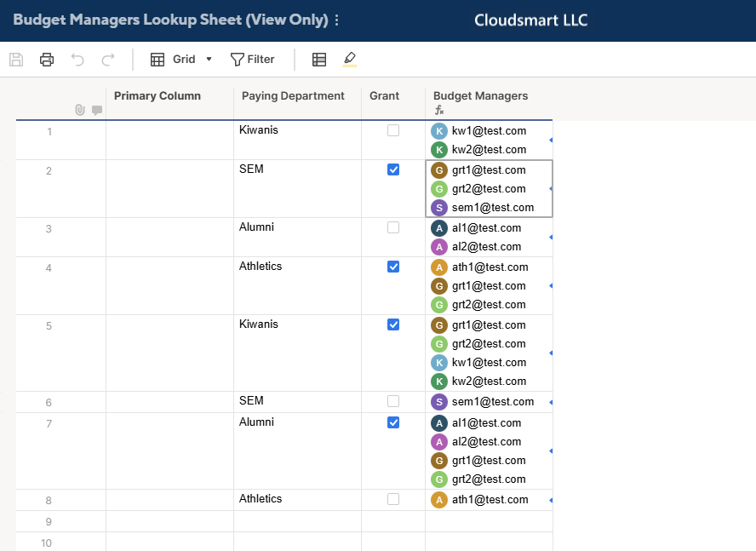Undo the last action

point(77,60)
